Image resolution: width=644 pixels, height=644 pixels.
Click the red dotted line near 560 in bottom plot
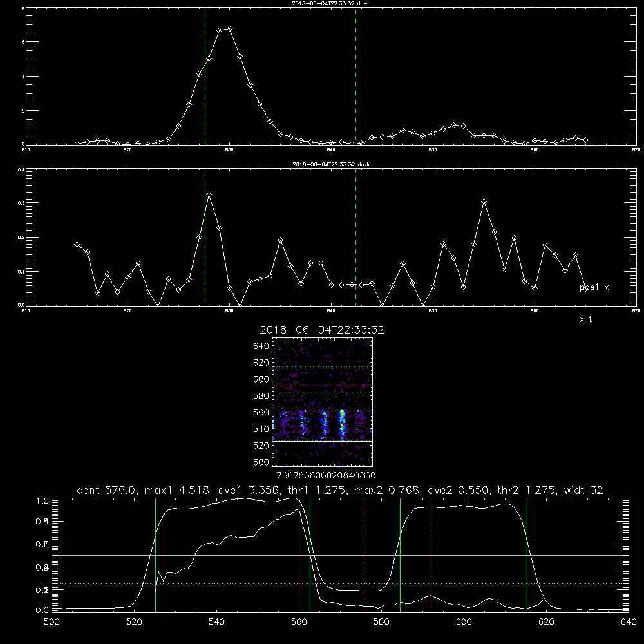click(299, 554)
